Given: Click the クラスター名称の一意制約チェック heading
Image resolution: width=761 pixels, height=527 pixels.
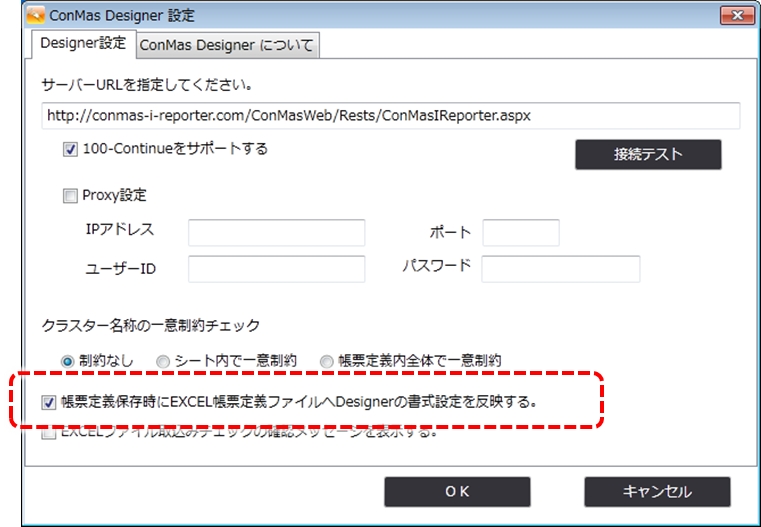Looking at the screenshot, I should point(151,325).
